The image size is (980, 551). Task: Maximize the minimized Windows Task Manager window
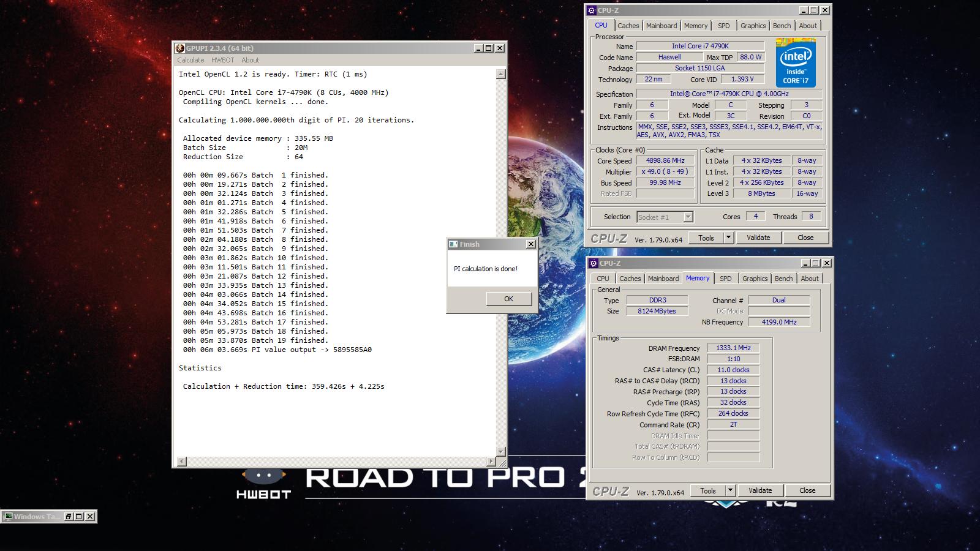[x=79, y=517]
